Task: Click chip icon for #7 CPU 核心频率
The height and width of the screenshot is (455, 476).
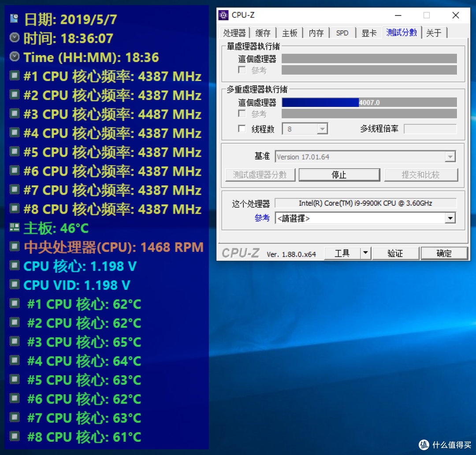Action: coord(14,189)
